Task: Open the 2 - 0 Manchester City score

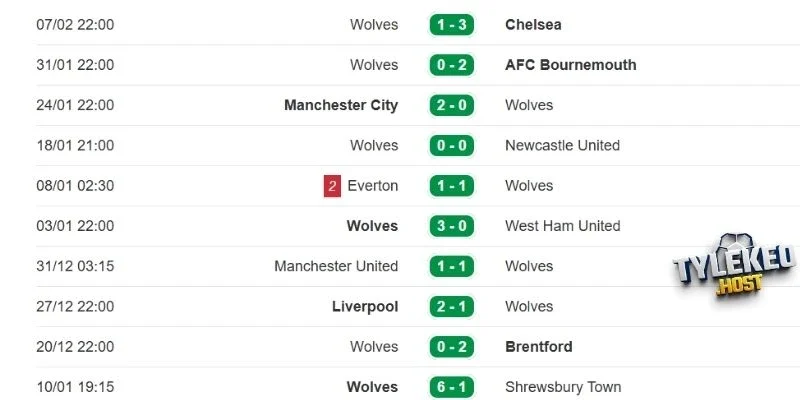Action: (452, 105)
